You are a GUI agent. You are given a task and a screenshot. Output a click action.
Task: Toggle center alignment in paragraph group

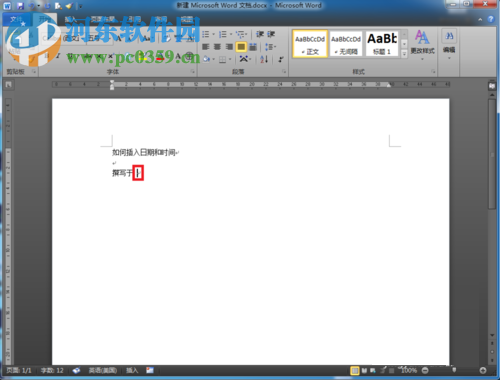(x=217, y=47)
